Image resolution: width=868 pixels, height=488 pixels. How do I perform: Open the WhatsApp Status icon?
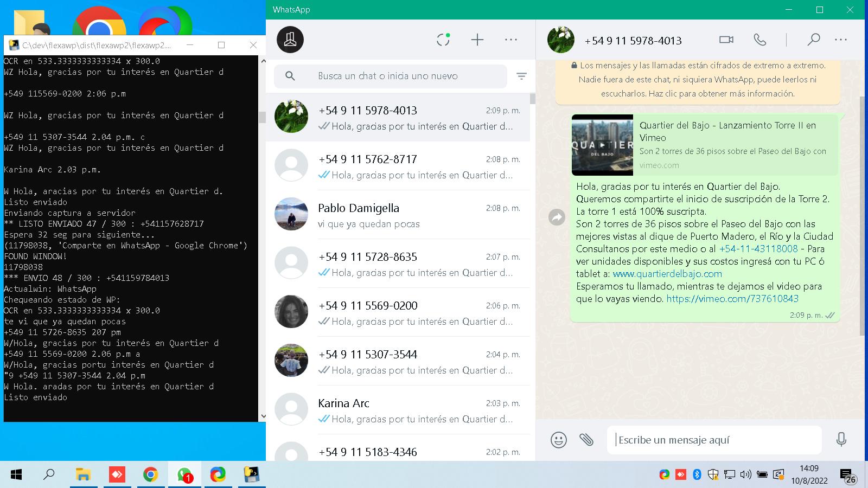[x=443, y=40]
